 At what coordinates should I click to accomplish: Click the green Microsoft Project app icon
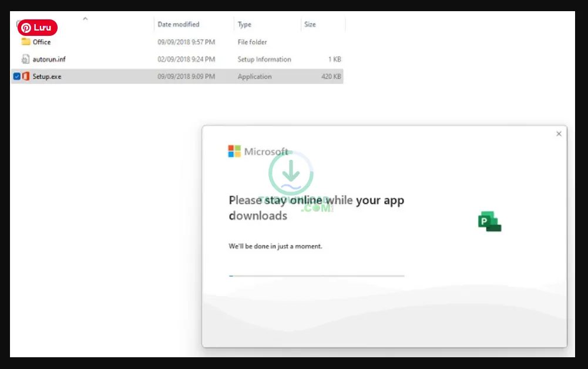click(x=489, y=222)
